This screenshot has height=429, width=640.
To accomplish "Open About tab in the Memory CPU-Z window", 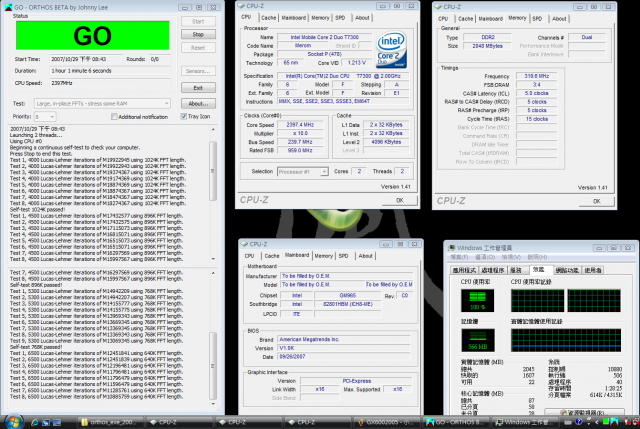I will point(559,19).
